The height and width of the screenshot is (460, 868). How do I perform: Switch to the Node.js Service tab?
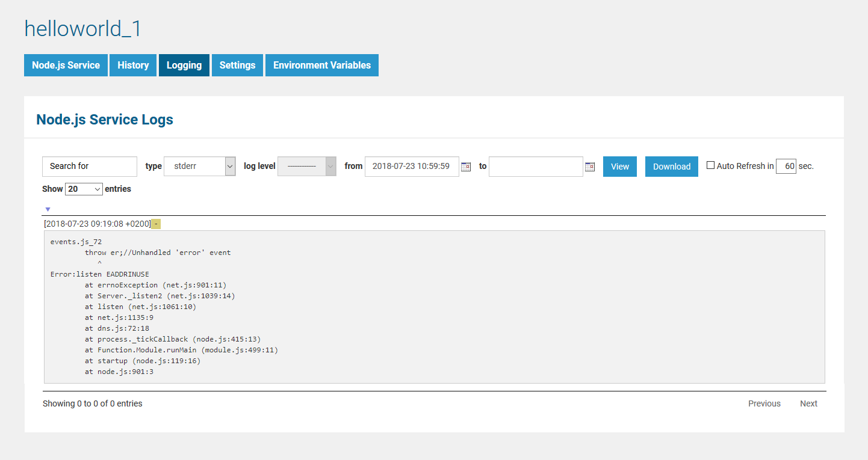pyautogui.click(x=66, y=65)
